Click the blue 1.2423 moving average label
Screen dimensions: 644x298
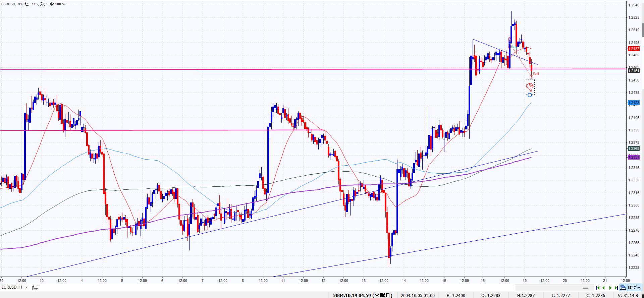tap(633, 103)
